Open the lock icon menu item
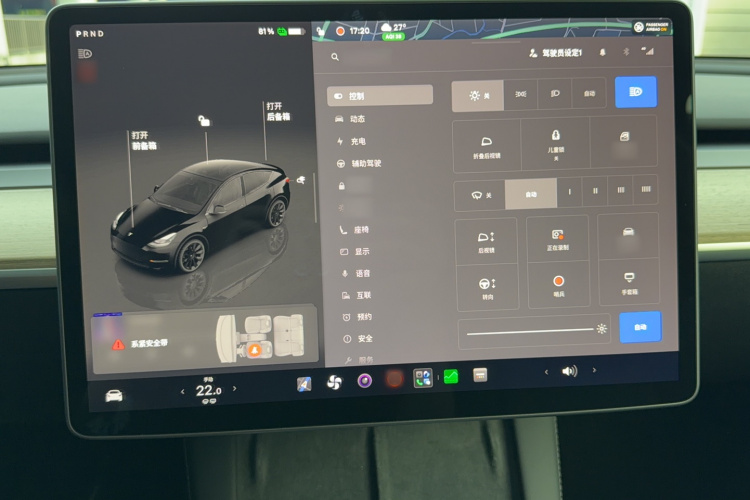This screenshot has height=500, width=750. click(x=342, y=186)
